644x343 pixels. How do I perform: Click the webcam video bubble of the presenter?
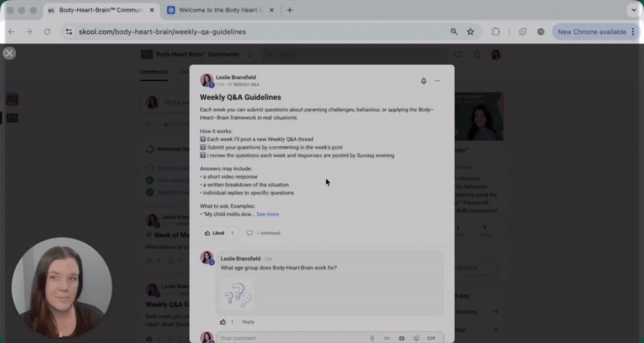coord(62,288)
